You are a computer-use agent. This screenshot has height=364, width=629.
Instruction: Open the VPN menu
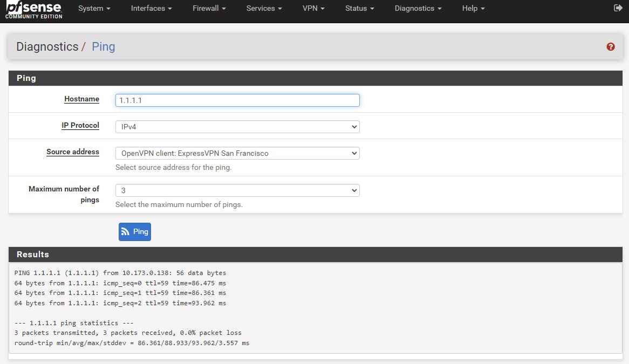(313, 9)
